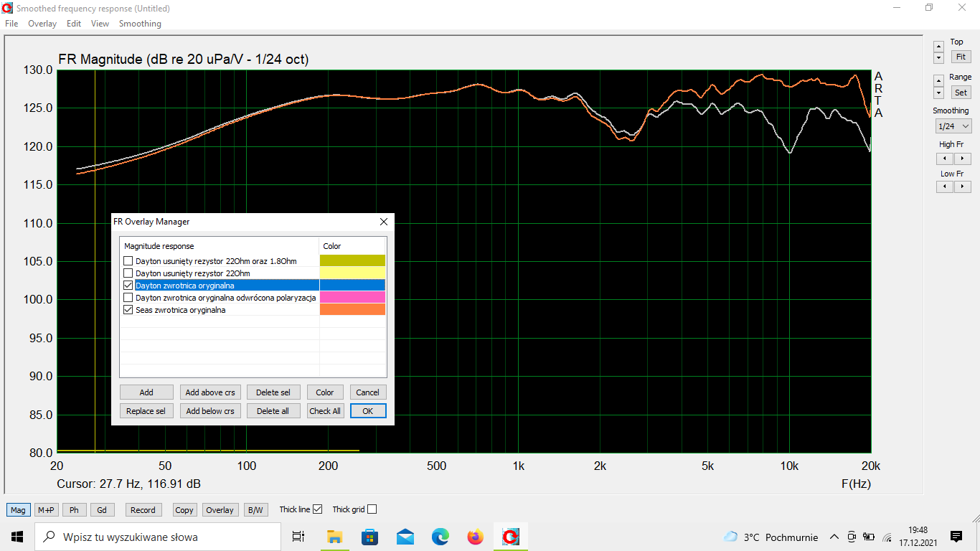The height and width of the screenshot is (551, 980).
Task: Show hidden system tray icons
Action: click(834, 537)
